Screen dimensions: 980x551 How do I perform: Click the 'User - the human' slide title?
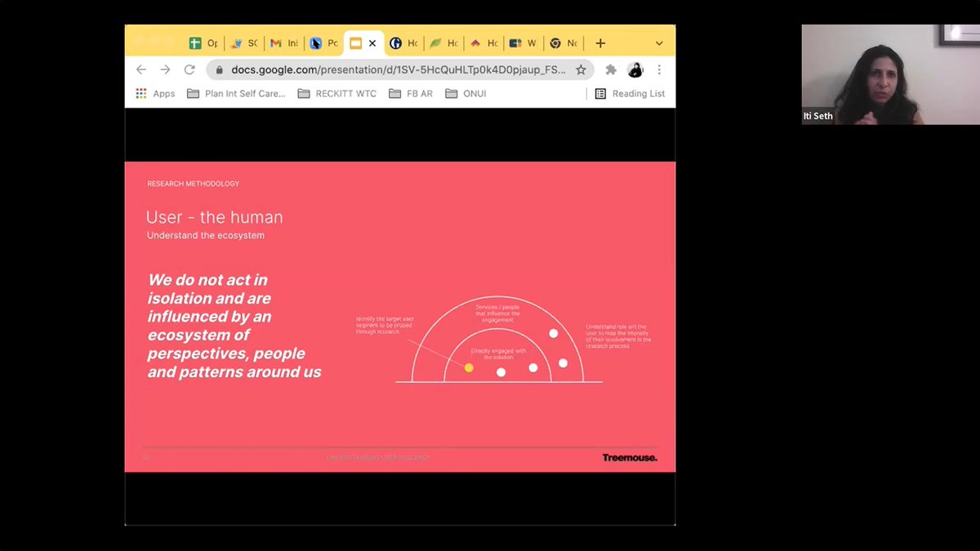(215, 217)
